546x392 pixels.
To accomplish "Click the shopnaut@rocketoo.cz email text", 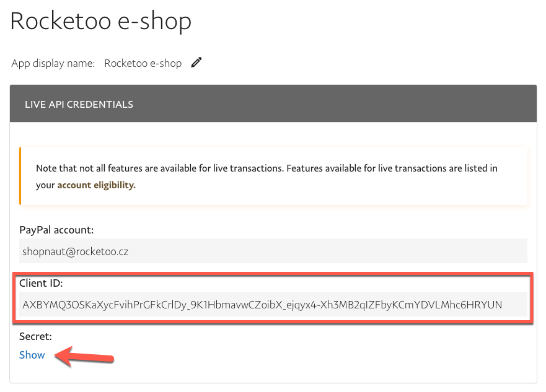I will click(x=75, y=252).
